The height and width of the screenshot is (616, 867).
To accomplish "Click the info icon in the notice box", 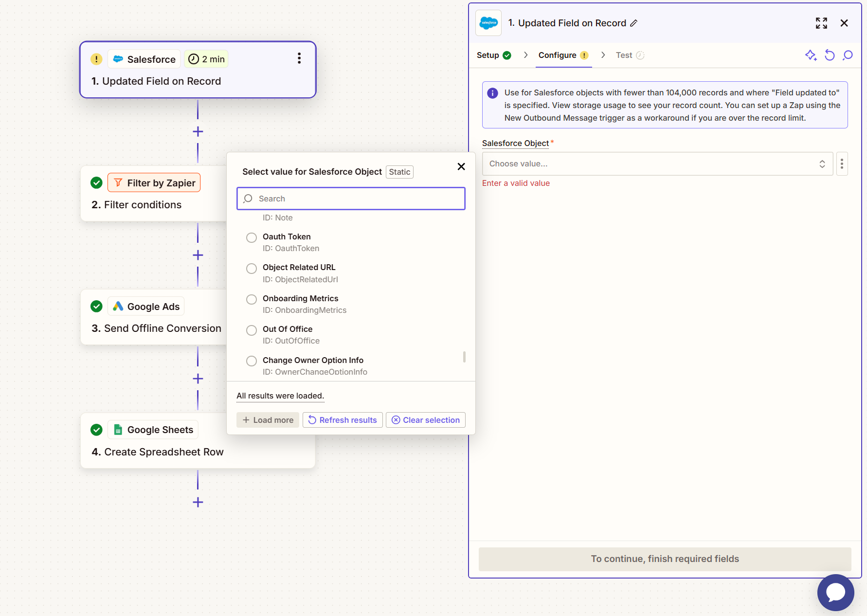I will pos(492,93).
